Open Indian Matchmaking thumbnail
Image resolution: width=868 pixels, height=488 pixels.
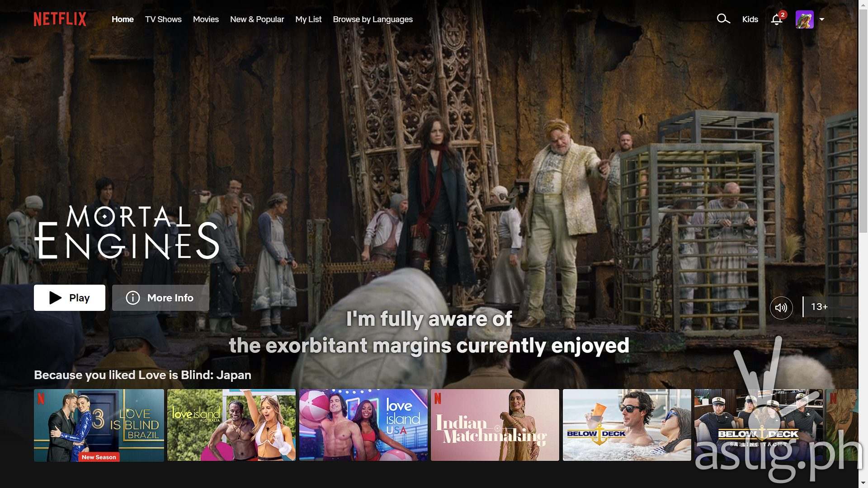495,425
